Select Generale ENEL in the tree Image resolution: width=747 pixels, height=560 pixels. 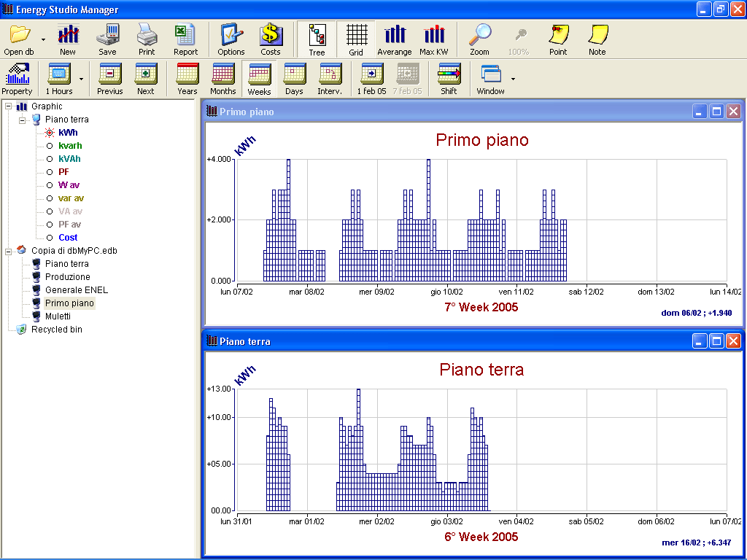(x=76, y=290)
